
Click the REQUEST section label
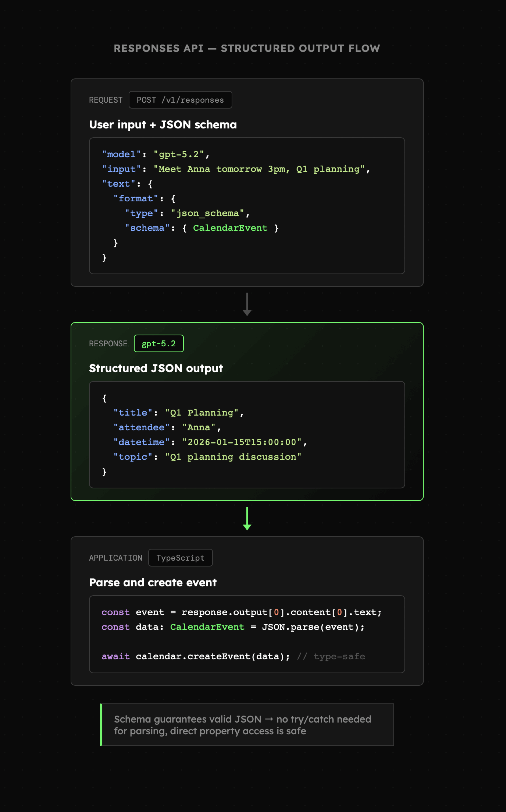click(106, 100)
